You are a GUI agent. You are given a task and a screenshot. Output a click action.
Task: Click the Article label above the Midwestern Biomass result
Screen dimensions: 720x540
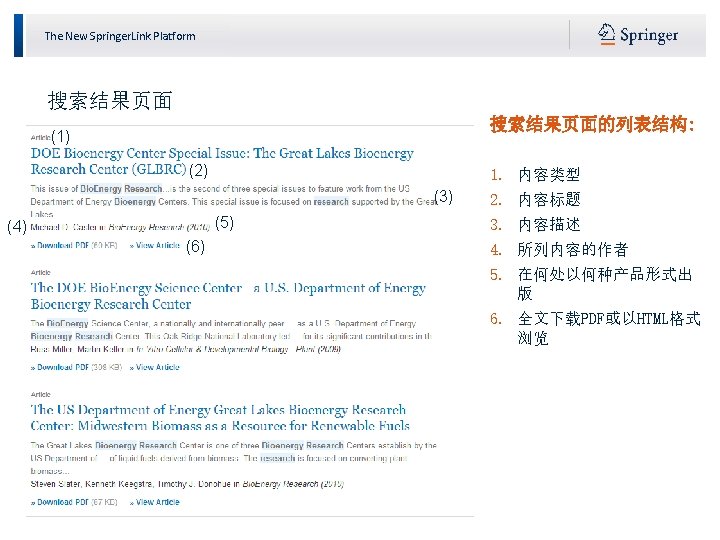(40, 394)
